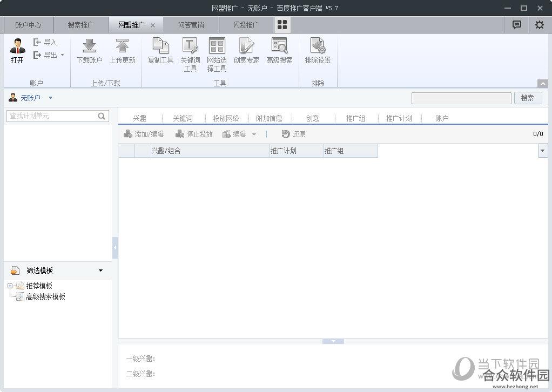
Task: Open the 编辑 dropdown arrow
Action: point(254,134)
